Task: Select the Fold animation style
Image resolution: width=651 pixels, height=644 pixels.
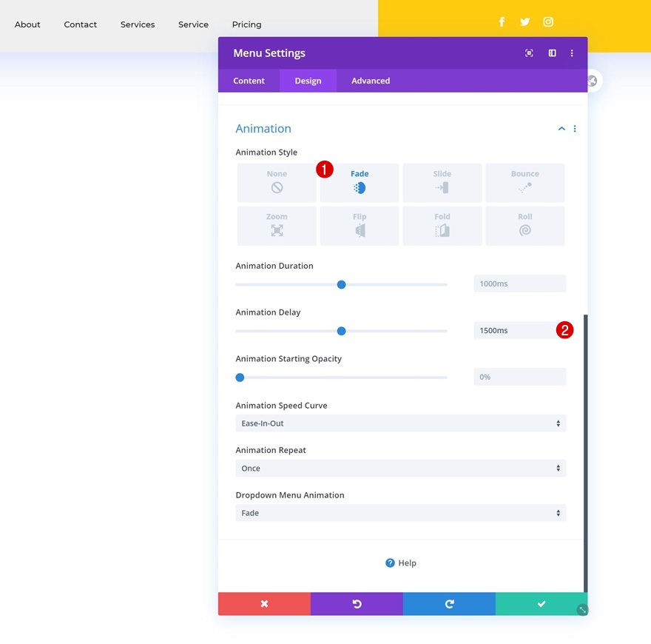Action: coord(442,226)
